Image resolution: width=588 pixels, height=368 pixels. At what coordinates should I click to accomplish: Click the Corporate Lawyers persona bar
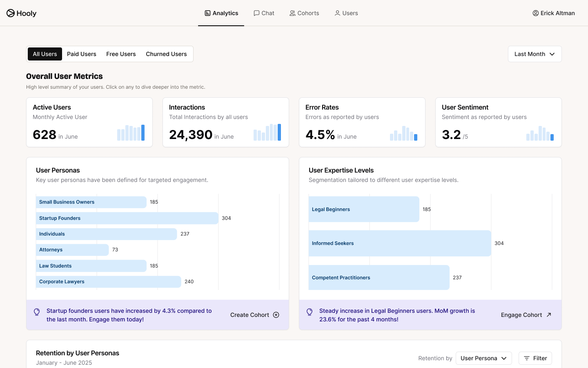click(108, 282)
